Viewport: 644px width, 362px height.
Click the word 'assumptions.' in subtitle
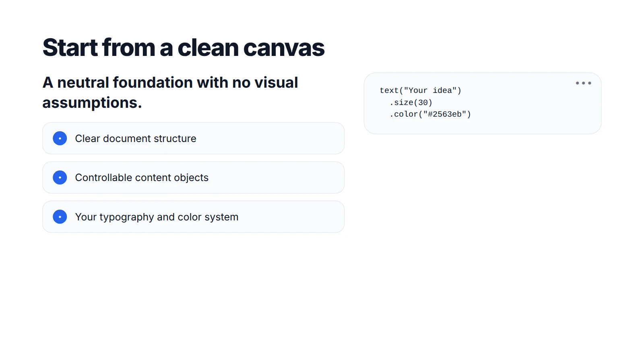(92, 103)
